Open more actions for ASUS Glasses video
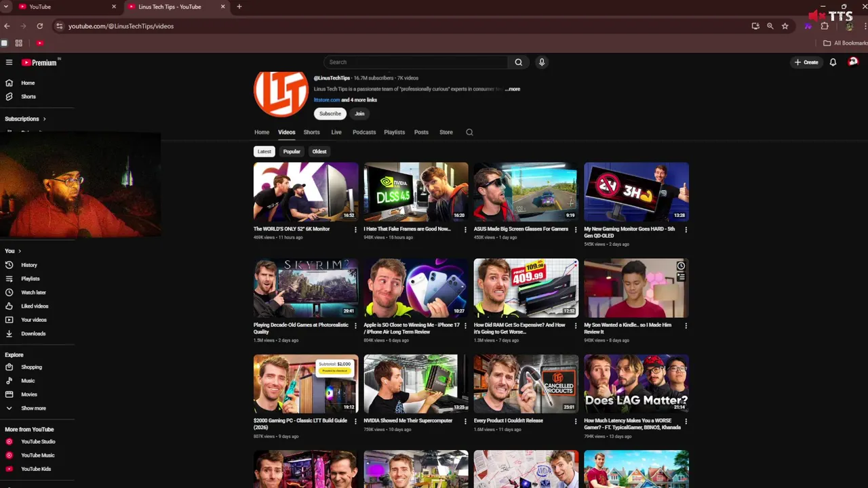Image resolution: width=868 pixels, height=488 pixels. click(x=576, y=230)
